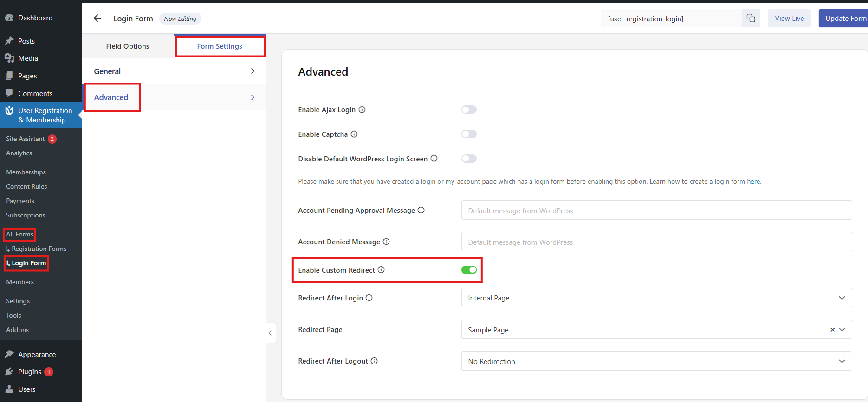Show info tooltip for Enable Captcha
The height and width of the screenshot is (402, 868).
point(354,134)
